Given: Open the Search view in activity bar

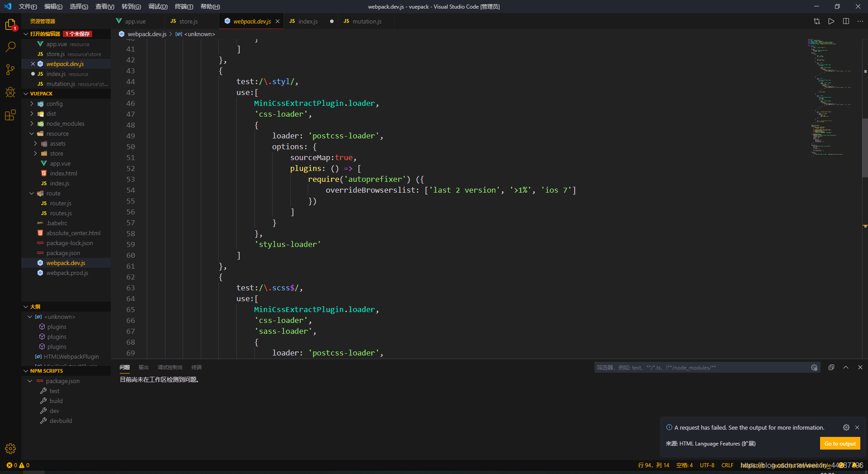Looking at the screenshot, I should [x=10, y=47].
